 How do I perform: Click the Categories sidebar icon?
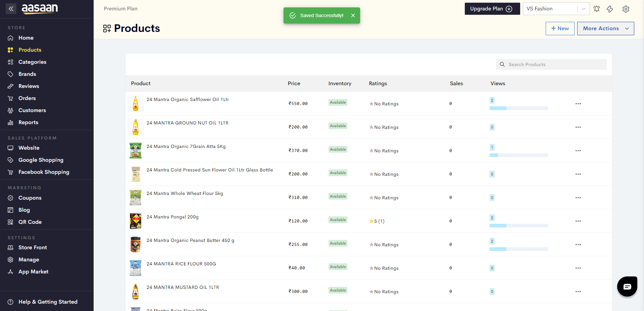tap(10, 62)
